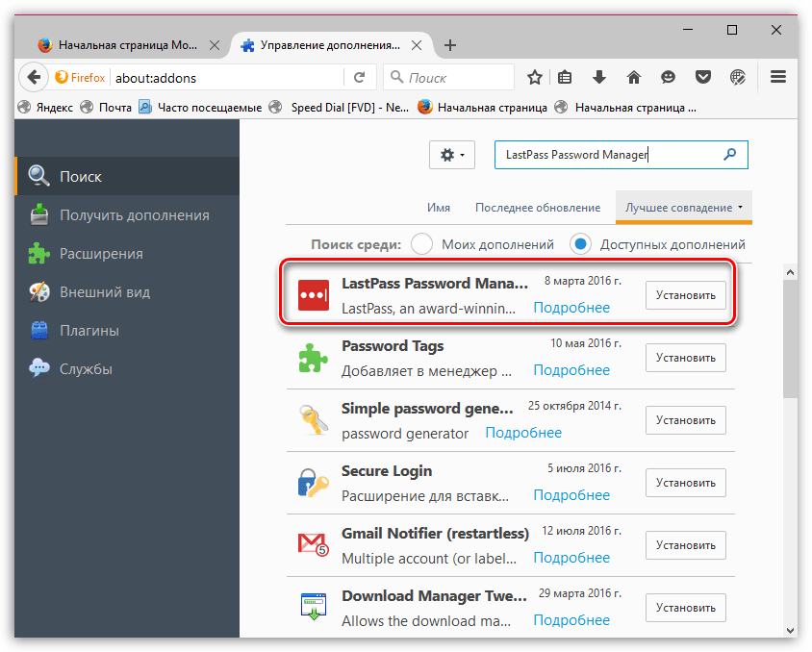This screenshot has width=812, height=652.
Task: Sort results by Имя
Action: (439, 208)
